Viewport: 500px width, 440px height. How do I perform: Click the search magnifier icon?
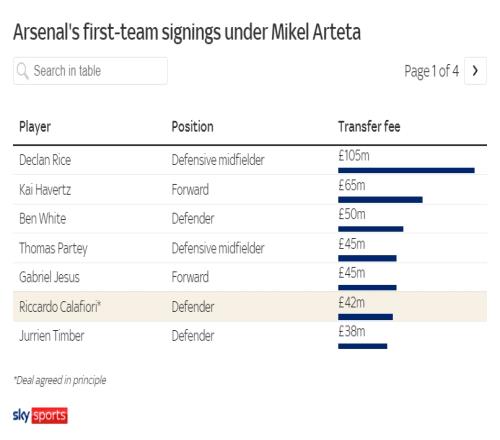point(23,71)
